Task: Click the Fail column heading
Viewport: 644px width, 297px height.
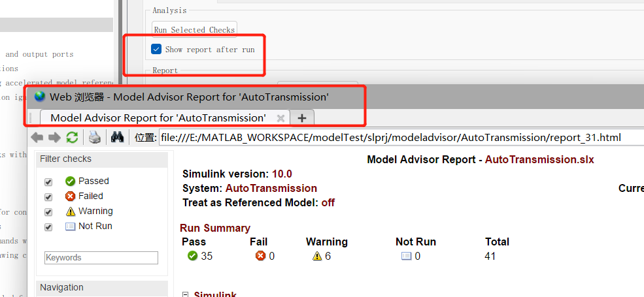Action: (x=258, y=242)
